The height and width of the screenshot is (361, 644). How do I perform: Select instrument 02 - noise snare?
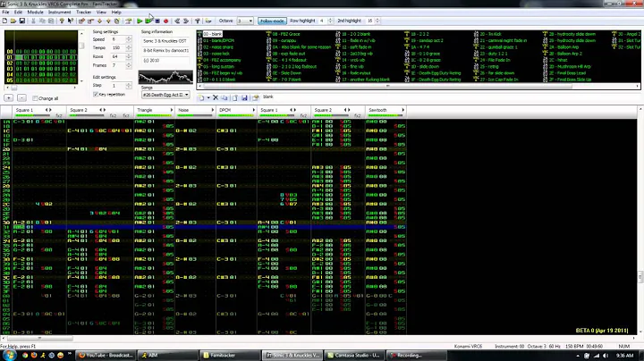click(x=218, y=47)
